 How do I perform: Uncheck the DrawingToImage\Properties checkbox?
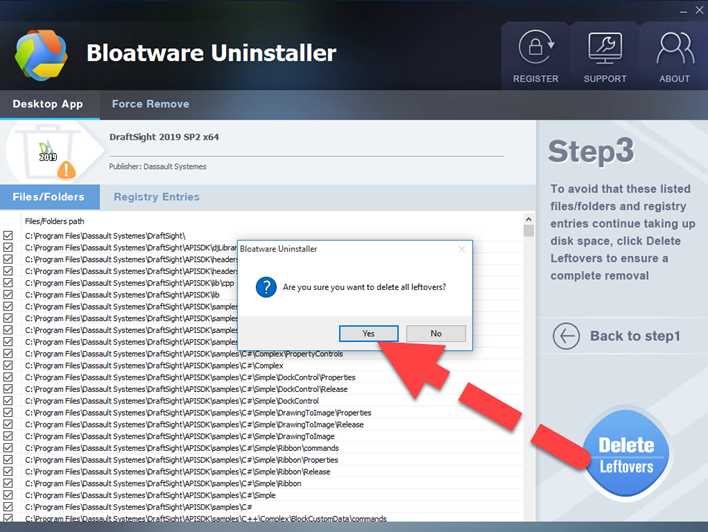click(8, 412)
